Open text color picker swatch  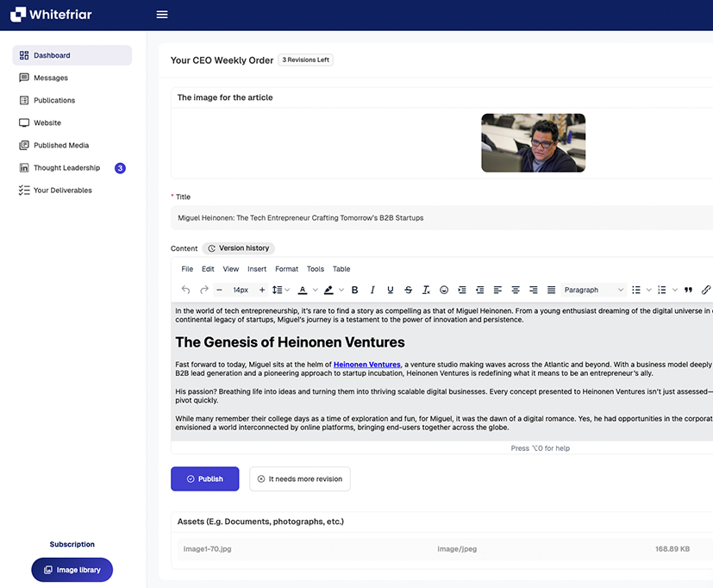click(x=302, y=291)
